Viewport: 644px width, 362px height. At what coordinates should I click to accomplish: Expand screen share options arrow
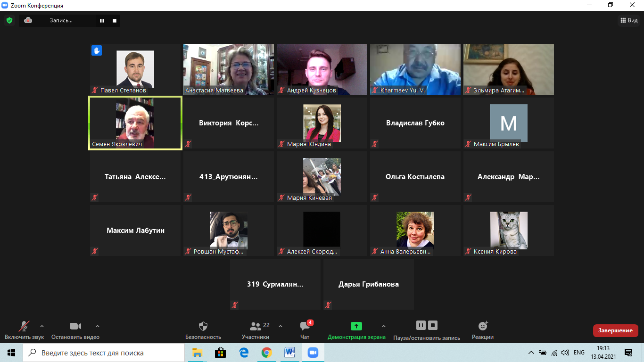[x=383, y=326]
